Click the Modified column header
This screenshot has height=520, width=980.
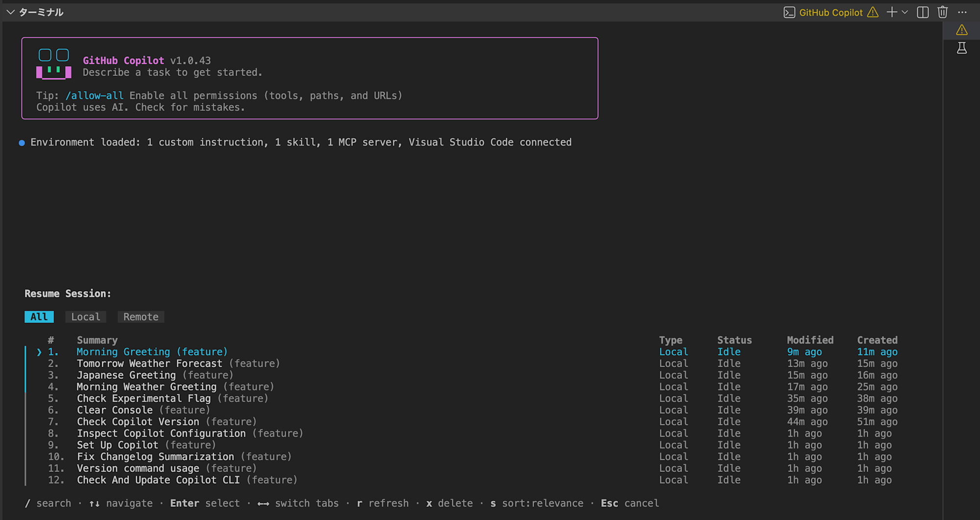click(x=810, y=340)
